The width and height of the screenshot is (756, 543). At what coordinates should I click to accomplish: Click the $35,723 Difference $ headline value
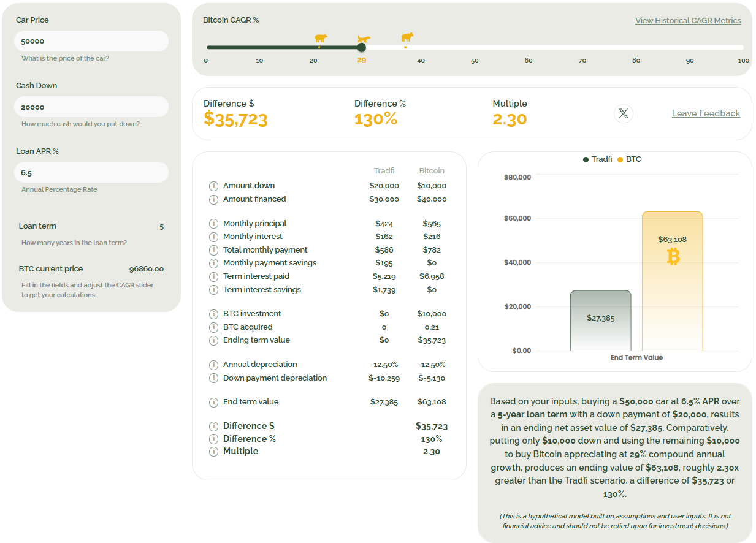(x=235, y=119)
